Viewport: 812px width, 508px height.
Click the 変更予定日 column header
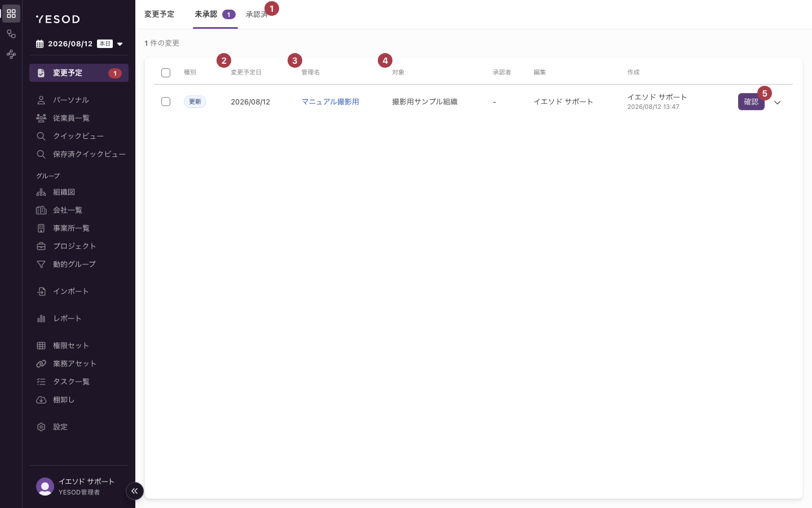246,72
